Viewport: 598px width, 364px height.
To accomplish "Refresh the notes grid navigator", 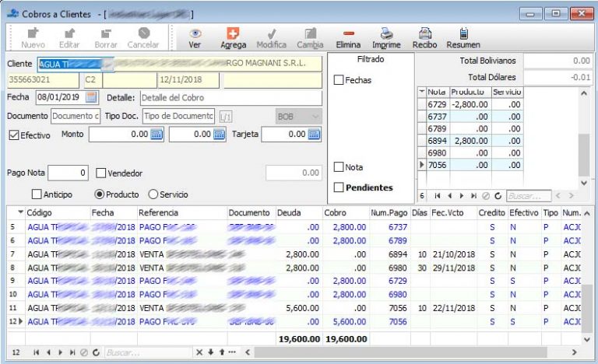I will point(498,196).
